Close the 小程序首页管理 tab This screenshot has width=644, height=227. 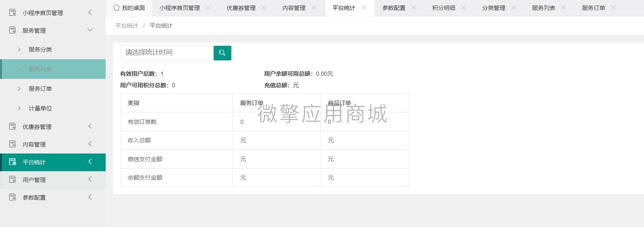click(208, 8)
